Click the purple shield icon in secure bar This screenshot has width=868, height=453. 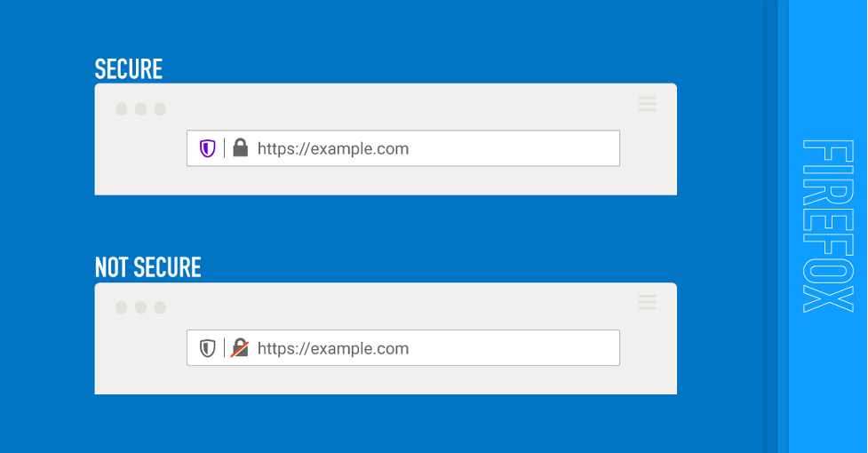pos(207,148)
